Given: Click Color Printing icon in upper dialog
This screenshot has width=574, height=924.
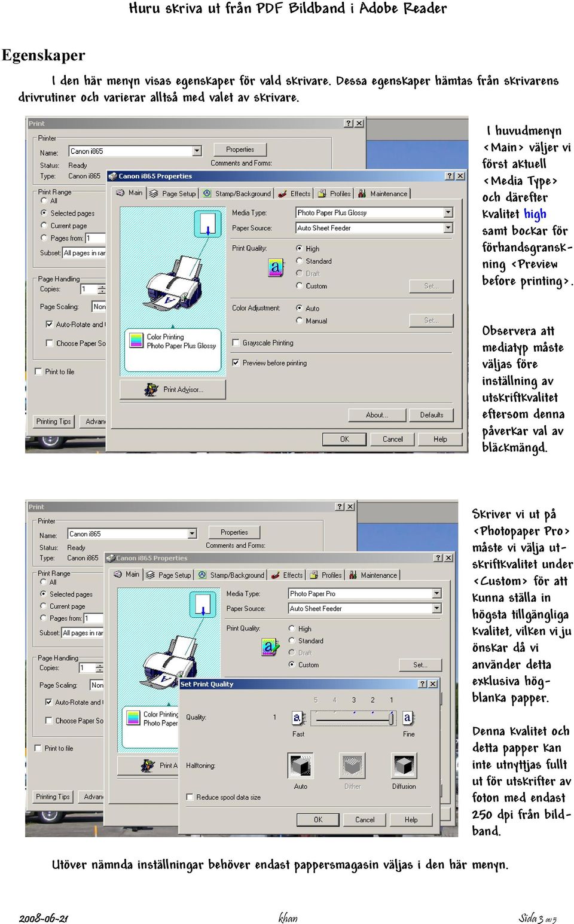Looking at the screenshot, I should tap(136, 340).
